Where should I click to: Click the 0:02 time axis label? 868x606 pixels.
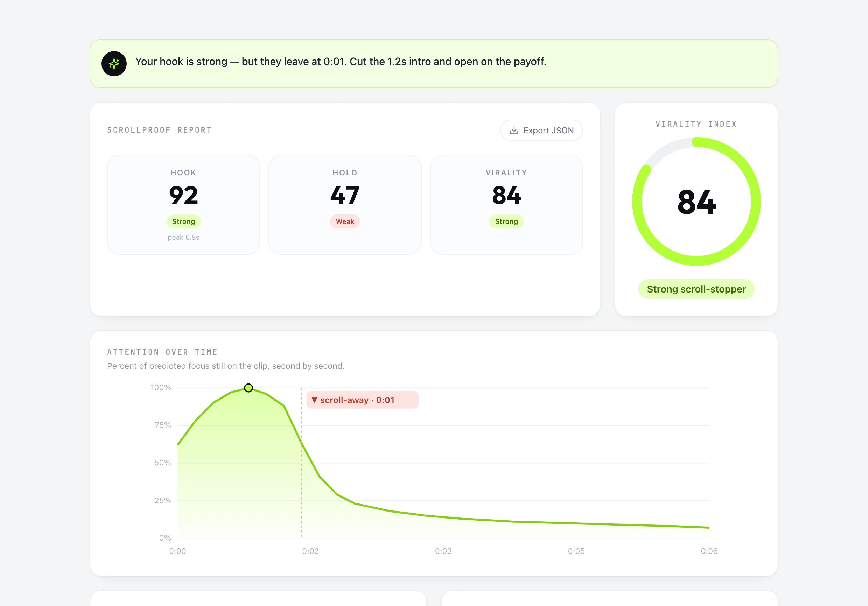point(310,551)
